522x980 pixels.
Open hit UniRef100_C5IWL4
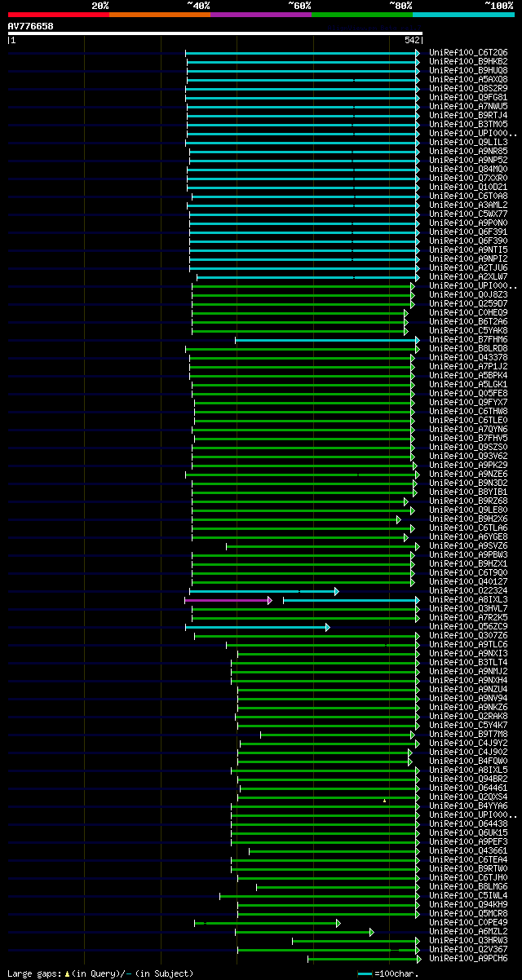(x=469, y=896)
